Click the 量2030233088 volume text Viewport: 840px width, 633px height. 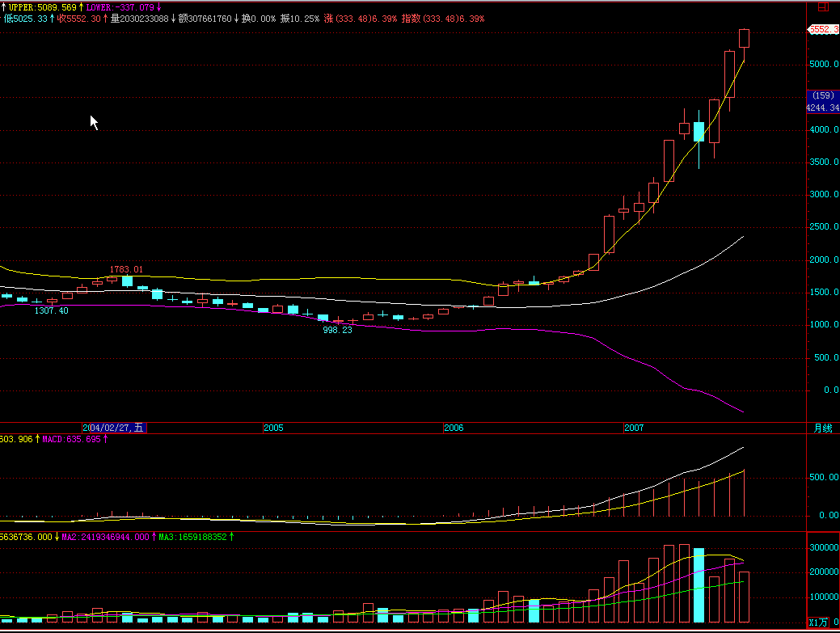point(139,19)
